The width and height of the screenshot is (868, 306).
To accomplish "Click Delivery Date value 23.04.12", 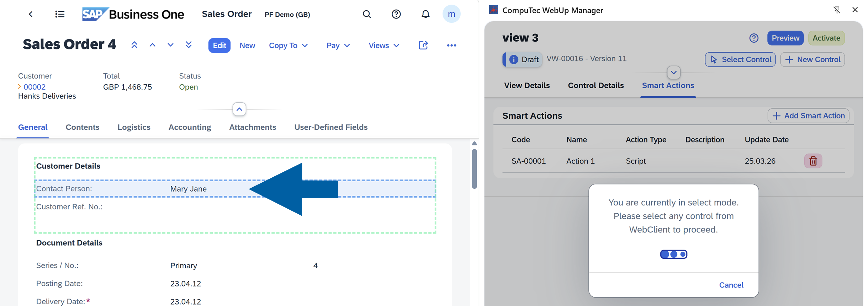I will [186, 302].
